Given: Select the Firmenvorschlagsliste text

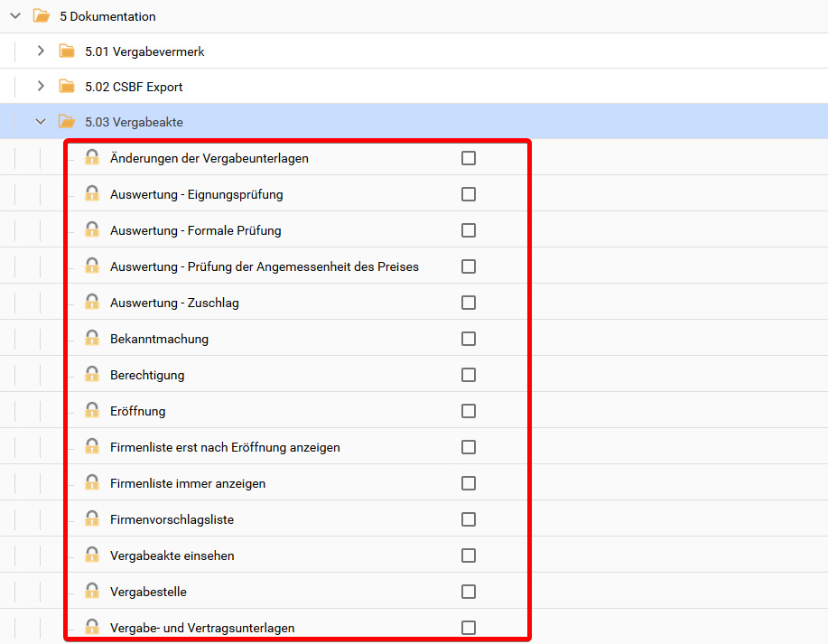Looking at the screenshot, I should tap(172, 519).
